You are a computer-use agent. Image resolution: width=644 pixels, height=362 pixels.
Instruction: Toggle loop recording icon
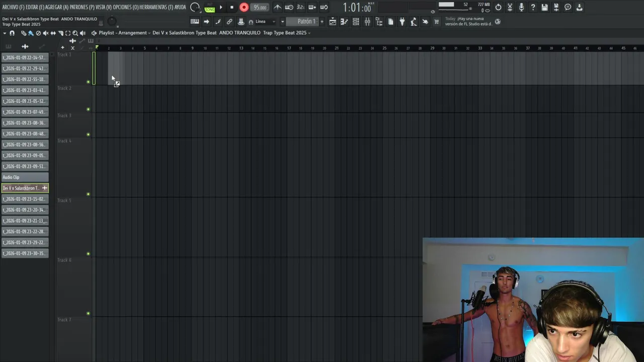coord(324,7)
